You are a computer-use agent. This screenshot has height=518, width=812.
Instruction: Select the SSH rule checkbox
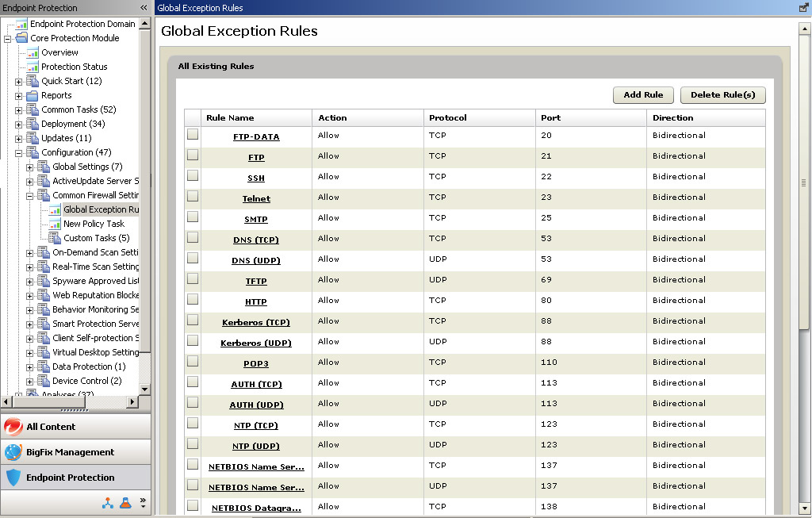(x=193, y=176)
